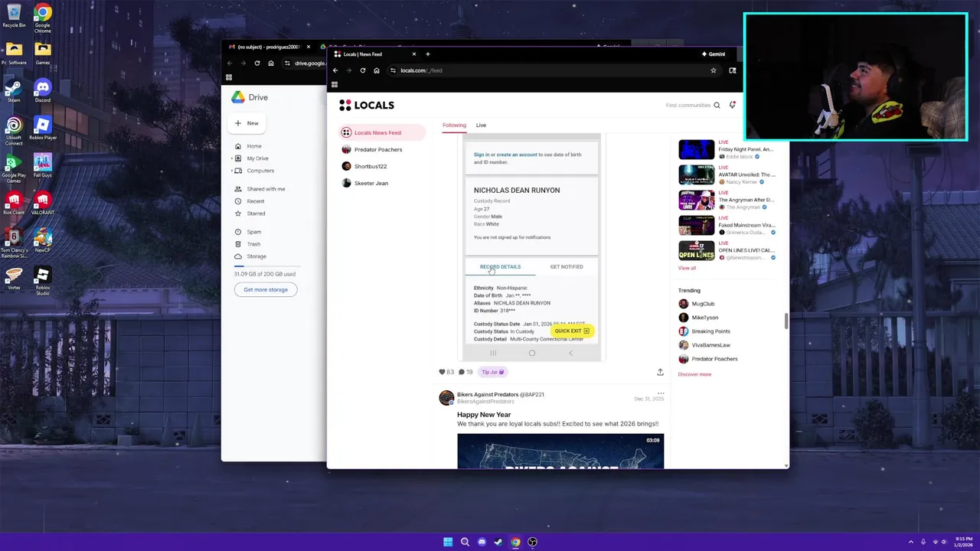Select RECORD DETAILS tab
The image size is (980, 551).
tap(500, 267)
